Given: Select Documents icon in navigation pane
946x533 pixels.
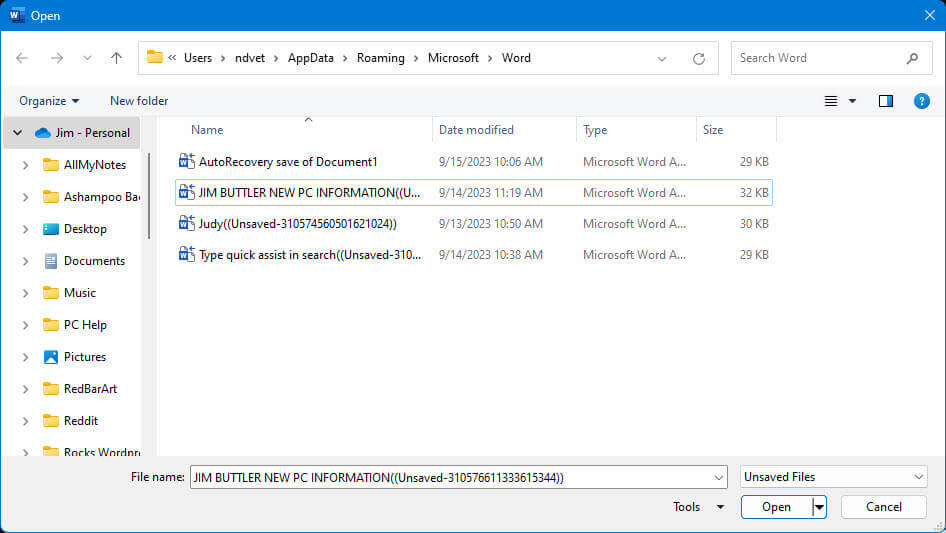Looking at the screenshot, I should pyautogui.click(x=51, y=261).
